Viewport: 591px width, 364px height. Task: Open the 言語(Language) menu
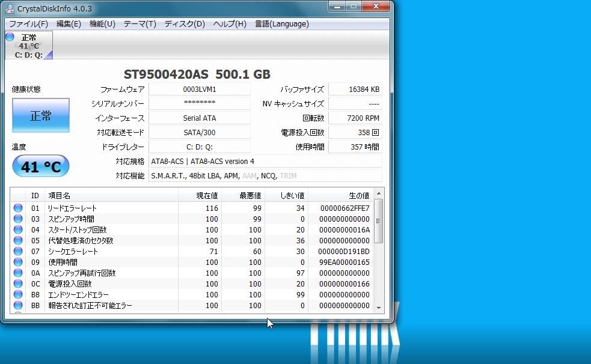point(282,24)
